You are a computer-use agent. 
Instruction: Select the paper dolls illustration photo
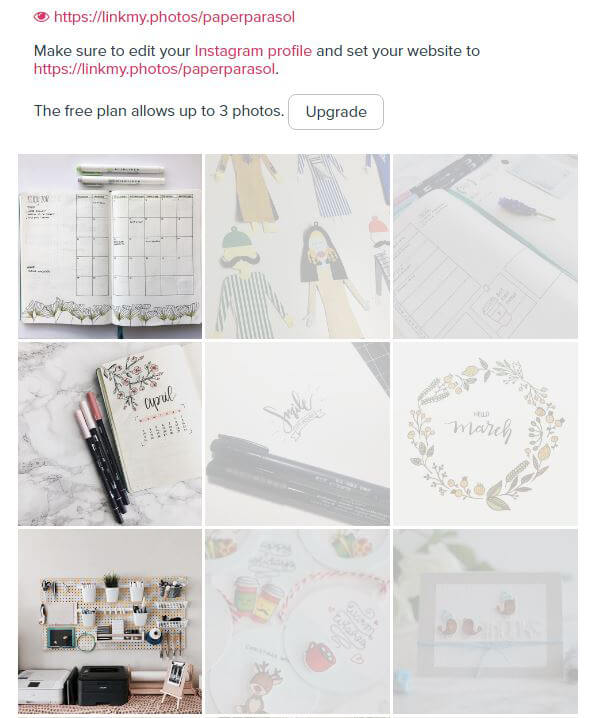click(x=298, y=246)
